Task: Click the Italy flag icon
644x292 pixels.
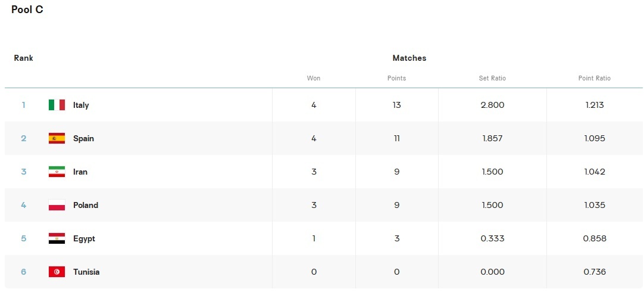Action: (57, 105)
